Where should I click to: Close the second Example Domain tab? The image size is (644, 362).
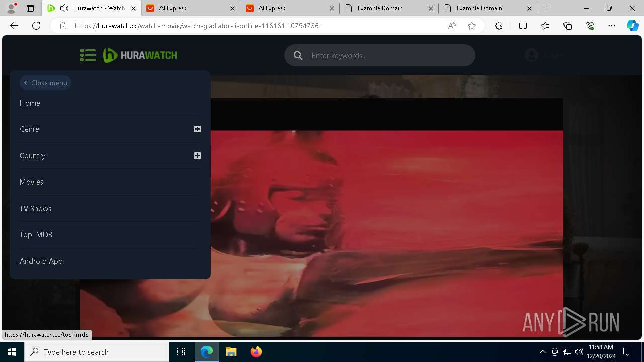(x=530, y=8)
